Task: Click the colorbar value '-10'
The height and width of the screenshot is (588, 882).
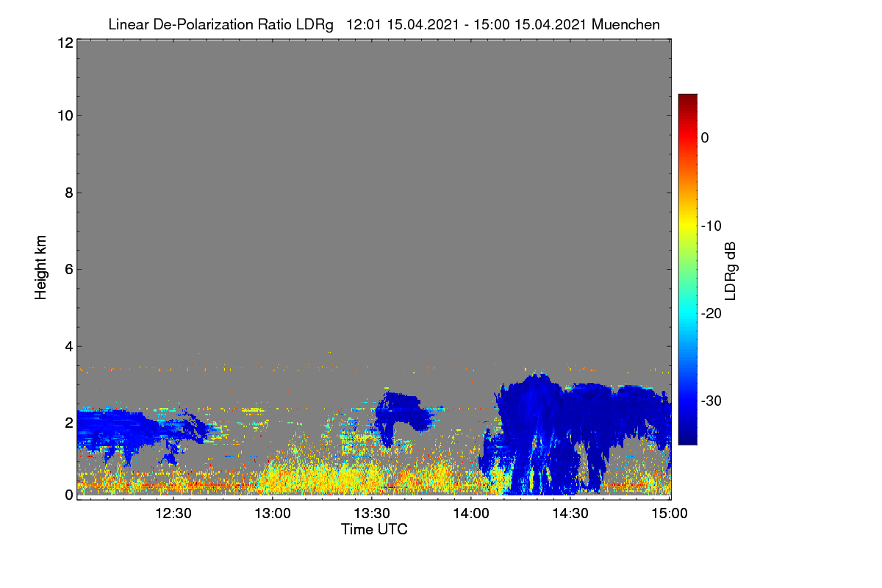Action: (x=712, y=226)
